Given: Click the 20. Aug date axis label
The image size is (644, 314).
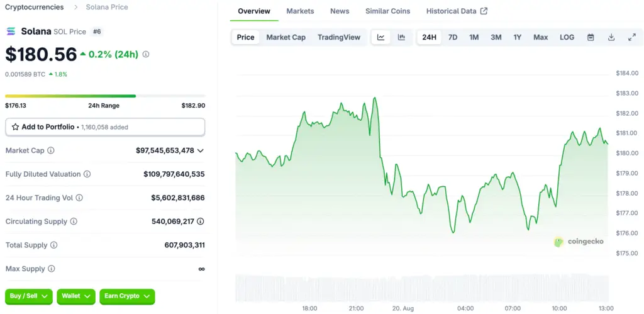Looking at the screenshot, I should (x=403, y=308).
